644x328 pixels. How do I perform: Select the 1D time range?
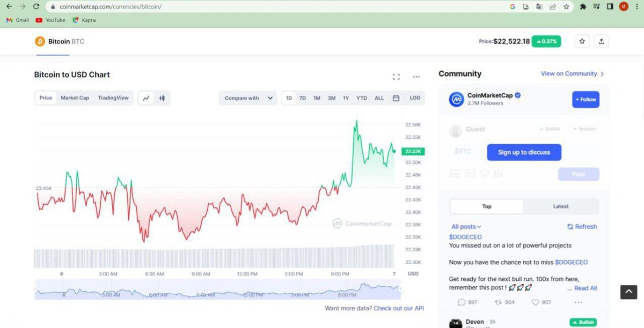coord(289,98)
